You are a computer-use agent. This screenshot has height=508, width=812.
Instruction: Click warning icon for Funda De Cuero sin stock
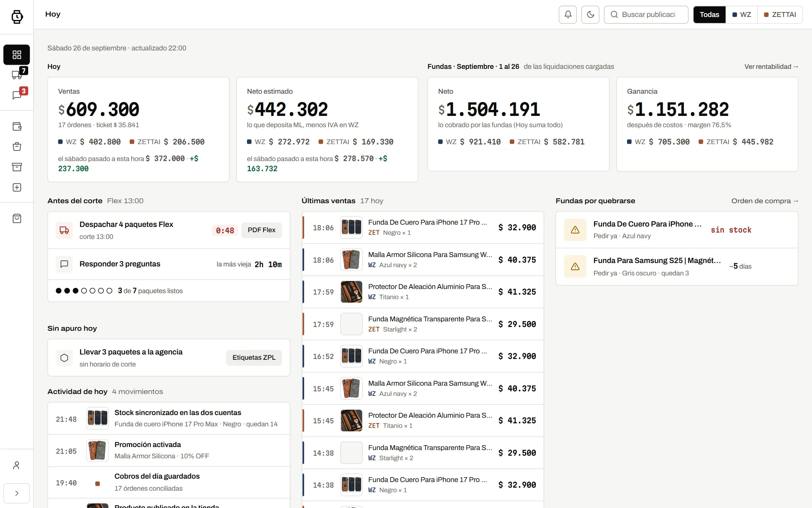click(x=575, y=230)
